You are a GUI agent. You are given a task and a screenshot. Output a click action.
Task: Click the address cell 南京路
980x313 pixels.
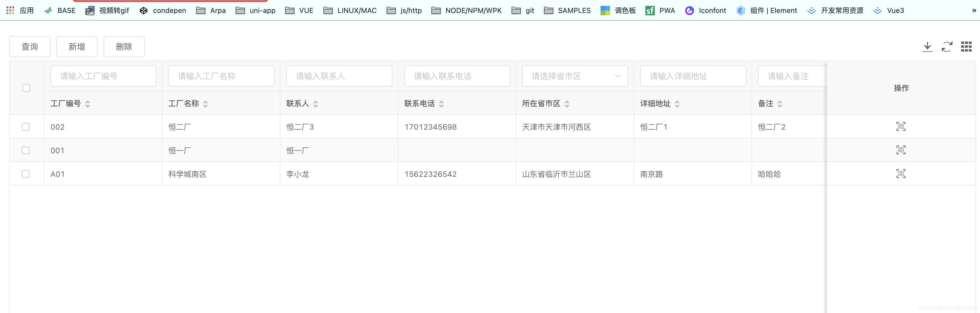(652, 174)
